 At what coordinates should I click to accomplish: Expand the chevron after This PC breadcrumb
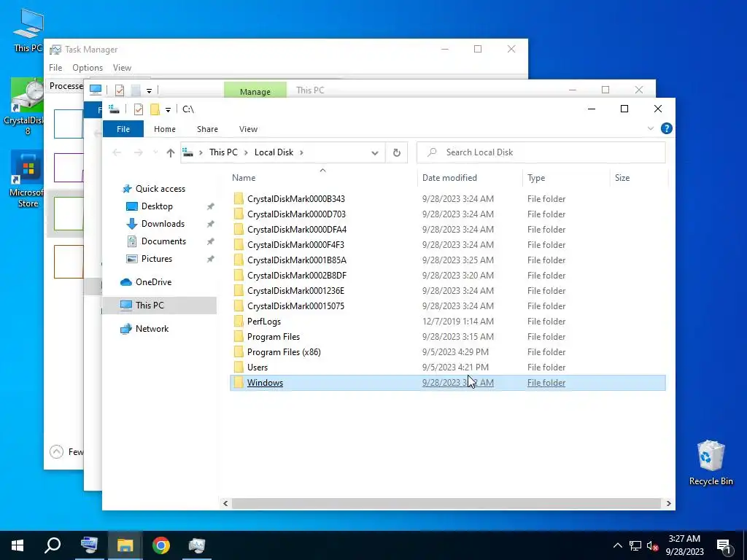246,152
